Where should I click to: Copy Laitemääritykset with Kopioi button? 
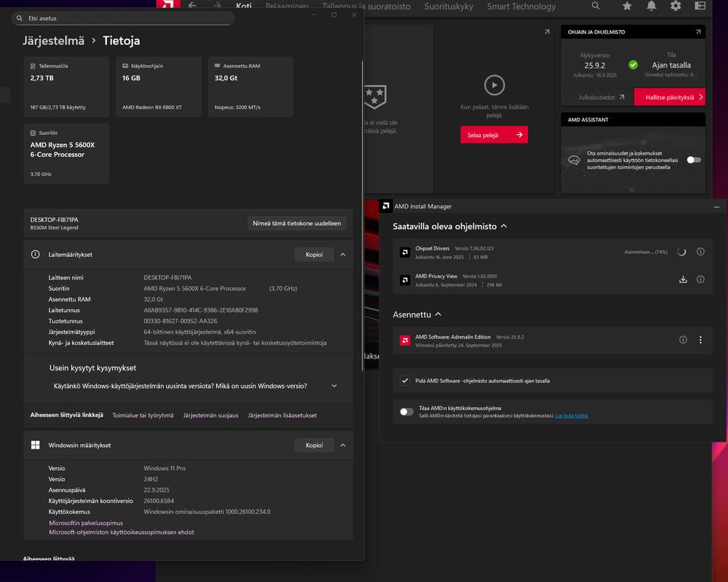314,255
